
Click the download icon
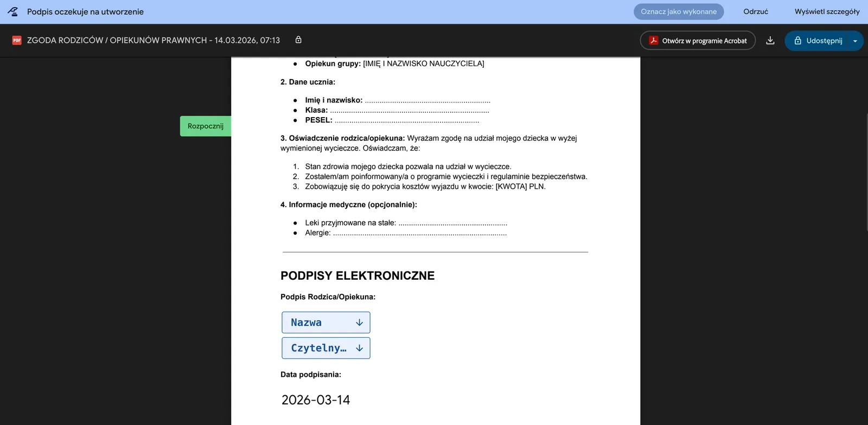(770, 41)
